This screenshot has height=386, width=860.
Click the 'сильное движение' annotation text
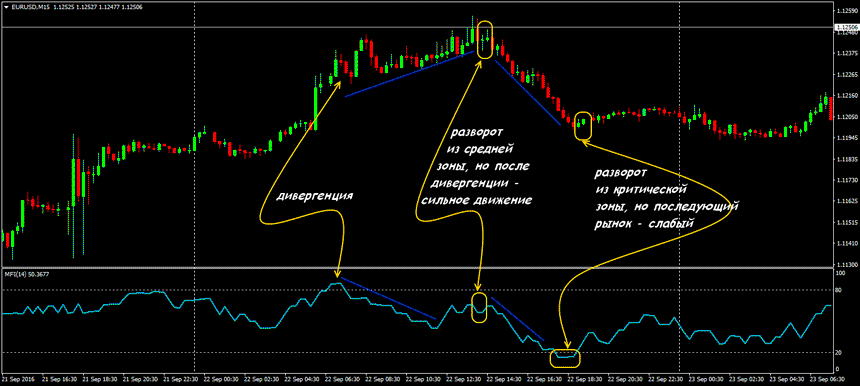click(x=477, y=201)
